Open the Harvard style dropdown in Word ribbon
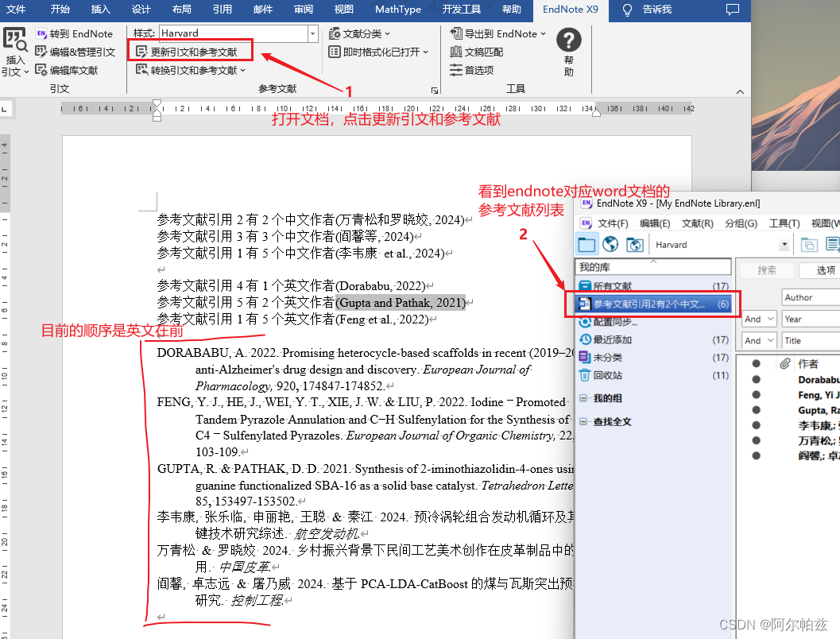 [312, 33]
